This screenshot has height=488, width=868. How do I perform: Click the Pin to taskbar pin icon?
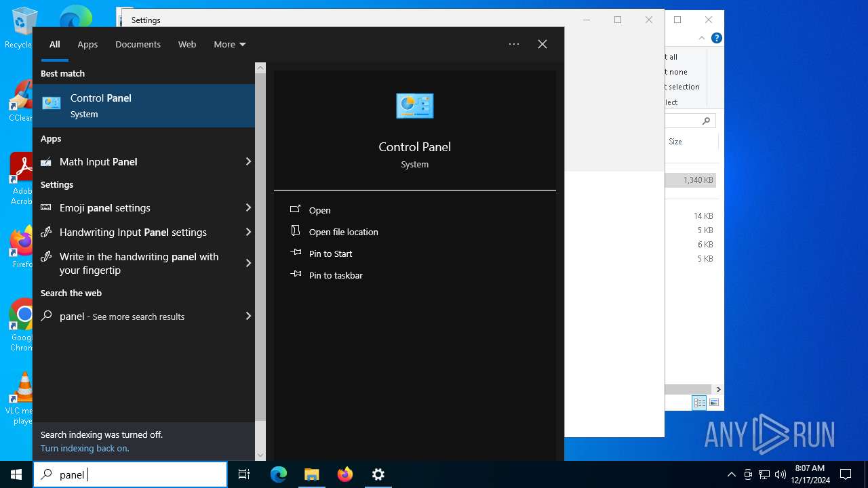[296, 274]
